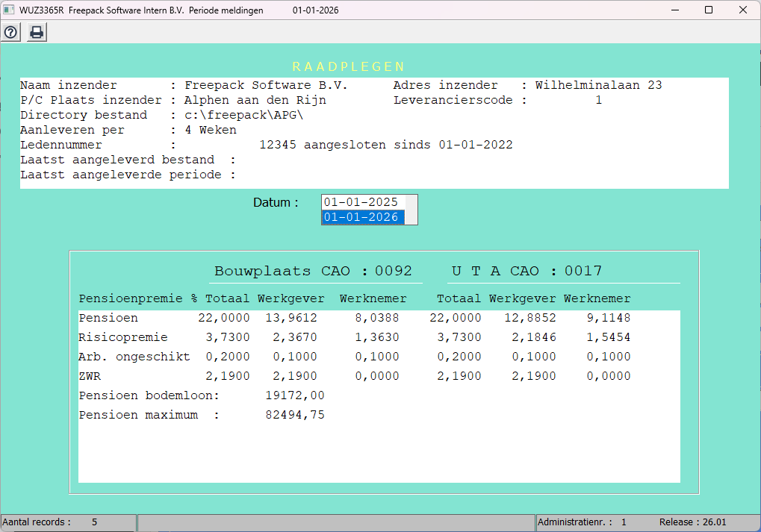Maximize the Freepack window
This screenshot has height=532, width=761.
(x=709, y=10)
